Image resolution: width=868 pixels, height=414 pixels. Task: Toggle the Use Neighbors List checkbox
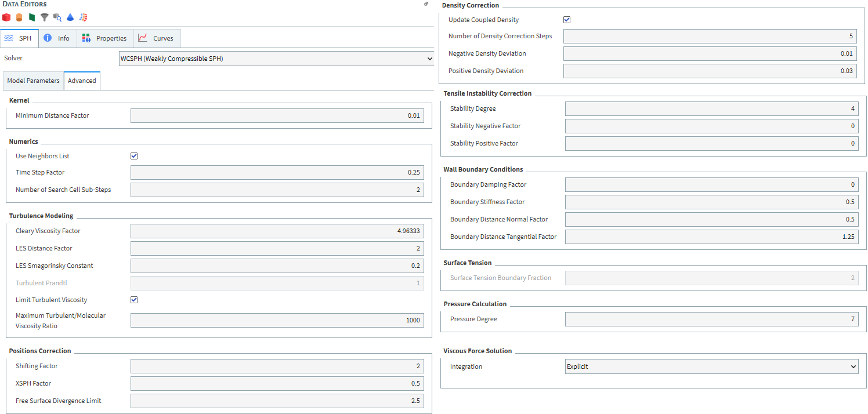(134, 156)
